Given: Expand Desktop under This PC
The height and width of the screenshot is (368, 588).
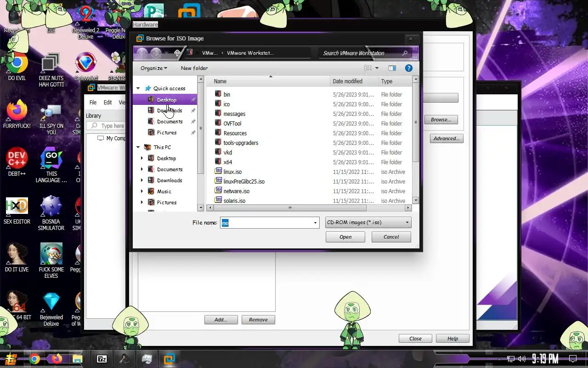Looking at the screenshot, I should point(142,158).
